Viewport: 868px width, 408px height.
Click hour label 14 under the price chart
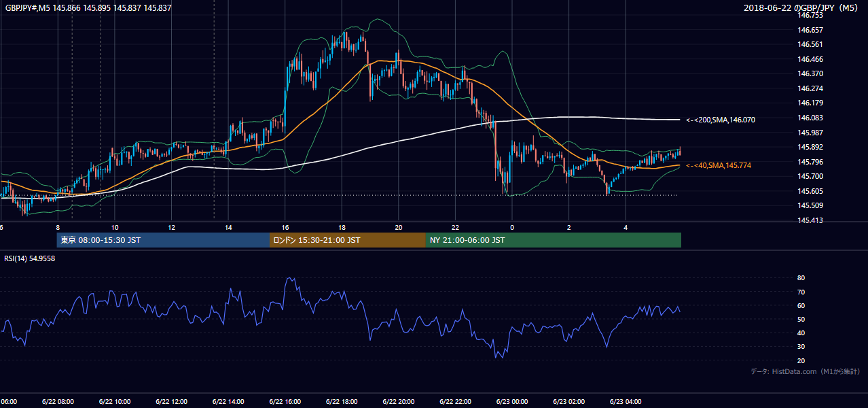pyautogui.click(x=228, y=228)
